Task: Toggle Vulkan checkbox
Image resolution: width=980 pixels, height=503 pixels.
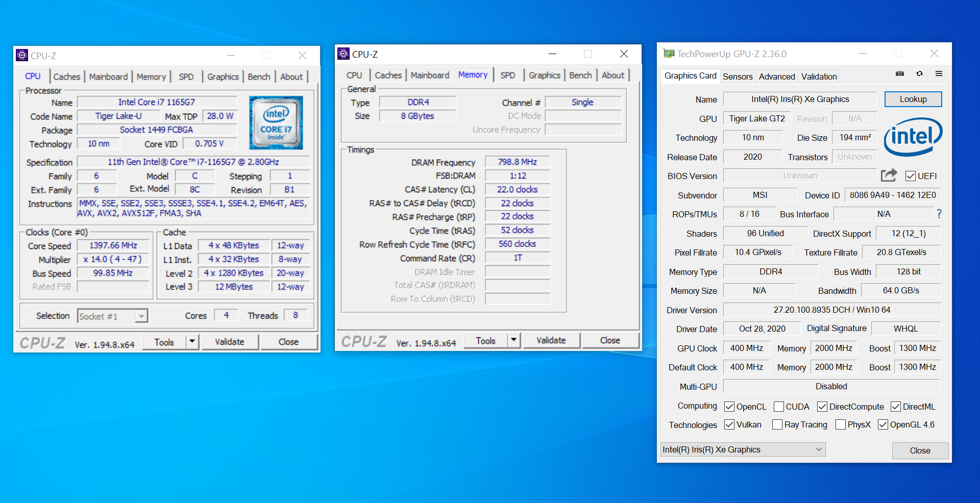Action: tap(729, 424)
